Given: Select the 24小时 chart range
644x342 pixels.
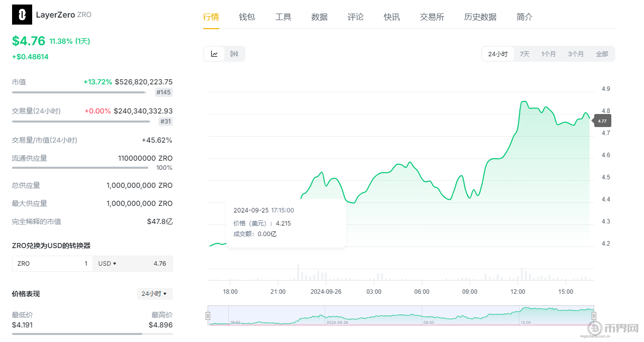Looking at the screenshot, I should [x=497, y=53].
